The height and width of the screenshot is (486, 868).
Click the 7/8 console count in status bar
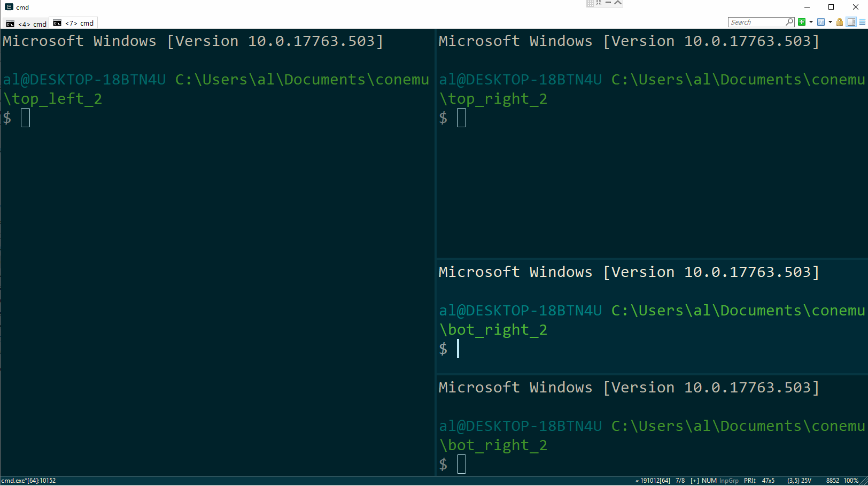680,481
